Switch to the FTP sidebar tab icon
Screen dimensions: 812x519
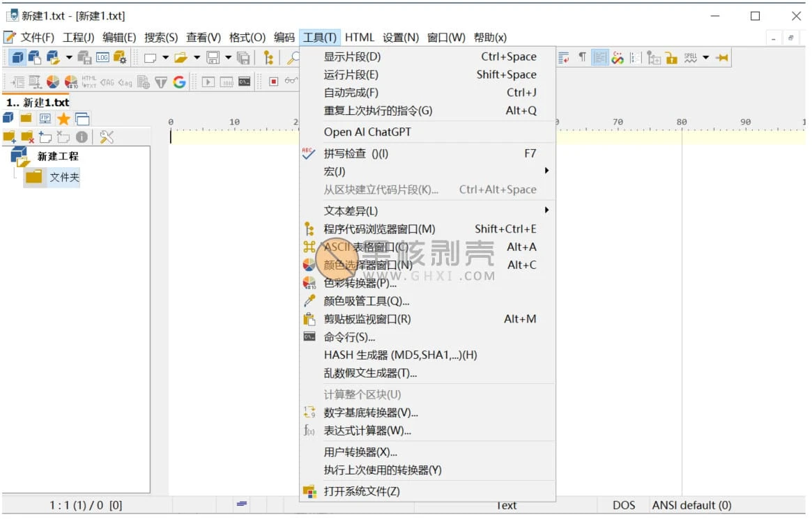[x=45, y=118]
